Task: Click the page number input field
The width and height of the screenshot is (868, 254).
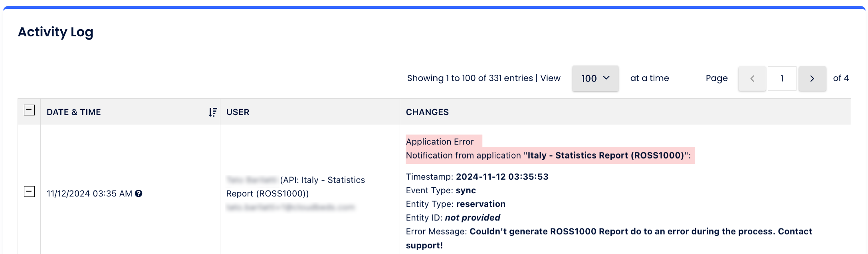Action: point(782,79)
